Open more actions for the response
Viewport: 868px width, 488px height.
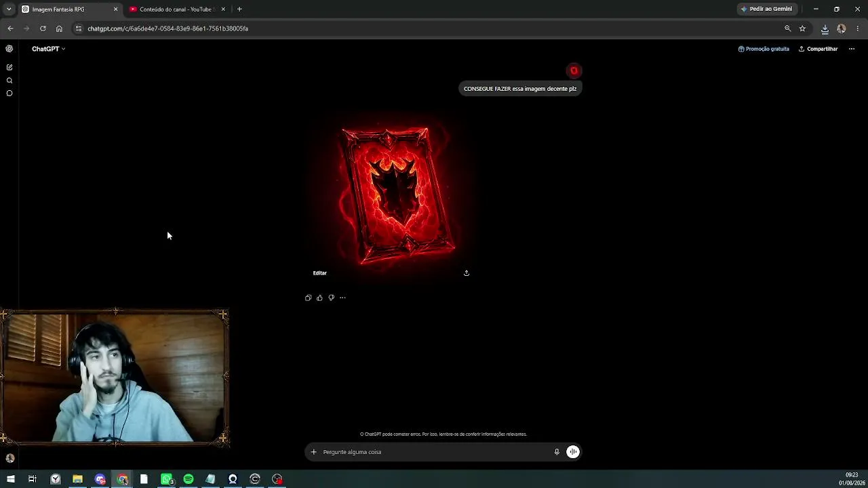[x=342, y=298]
